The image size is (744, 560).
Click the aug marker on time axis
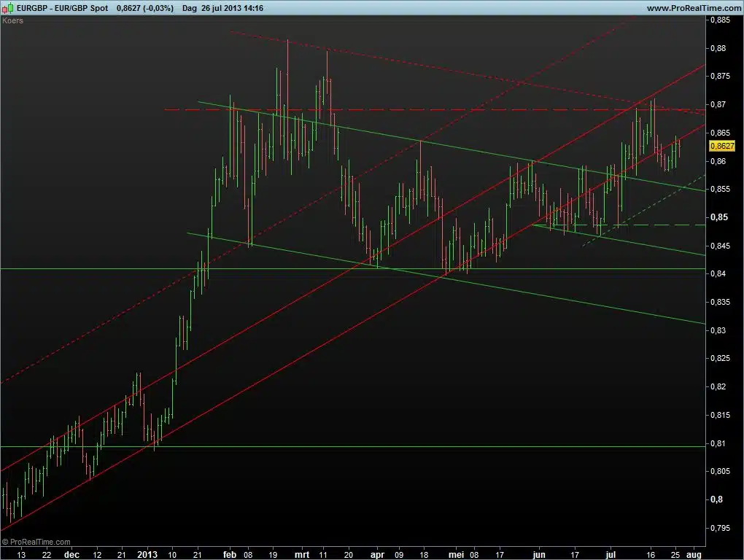pyautogui.click(x=694, y=554)
